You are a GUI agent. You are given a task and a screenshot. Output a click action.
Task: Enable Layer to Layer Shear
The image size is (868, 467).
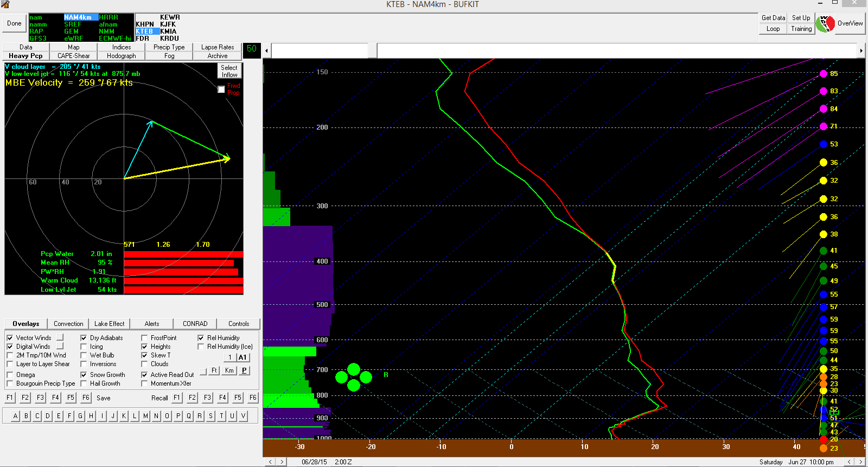point(10,364)
